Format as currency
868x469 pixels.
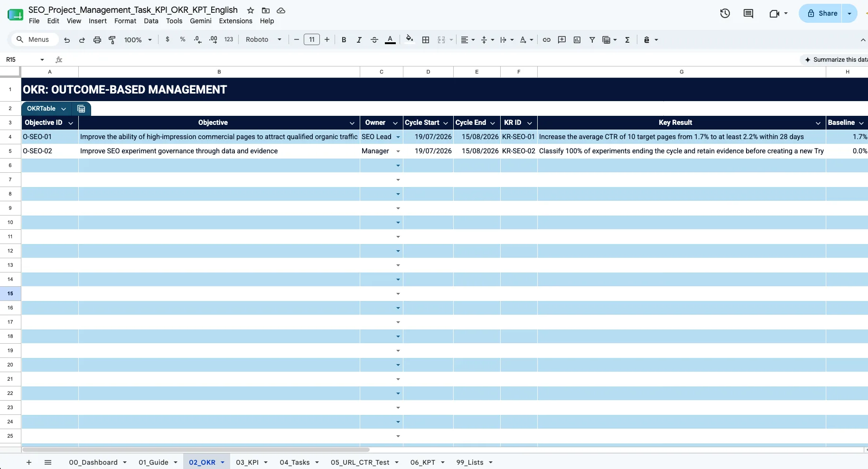tap(167, 40)
